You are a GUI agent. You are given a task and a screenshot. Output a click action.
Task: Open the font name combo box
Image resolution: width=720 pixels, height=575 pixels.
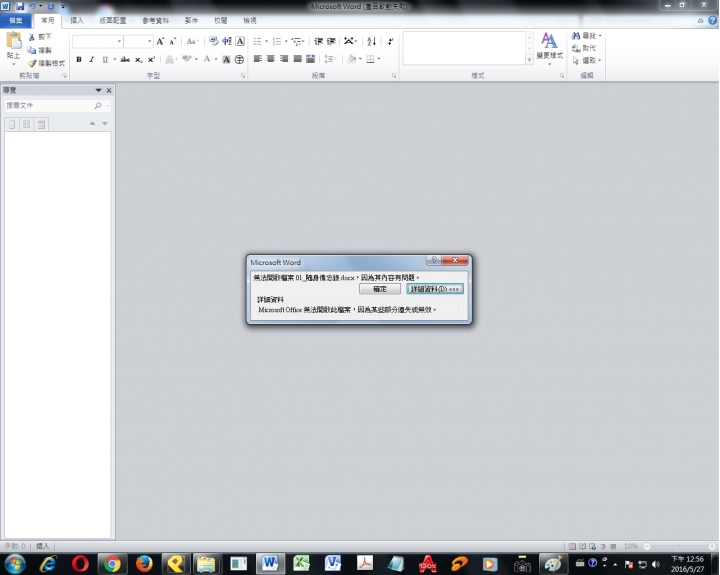point(97,41)
